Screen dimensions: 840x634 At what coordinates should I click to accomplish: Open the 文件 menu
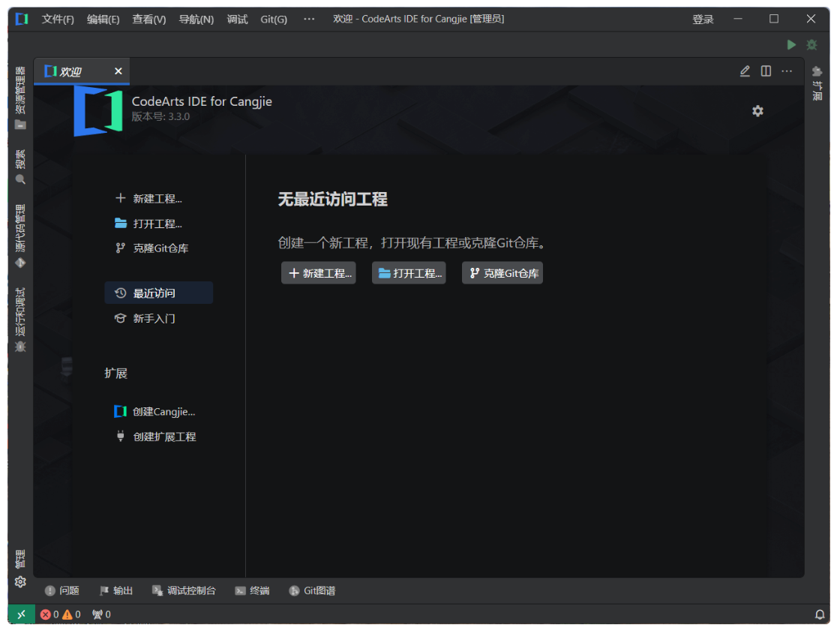(x=57, y=19)
